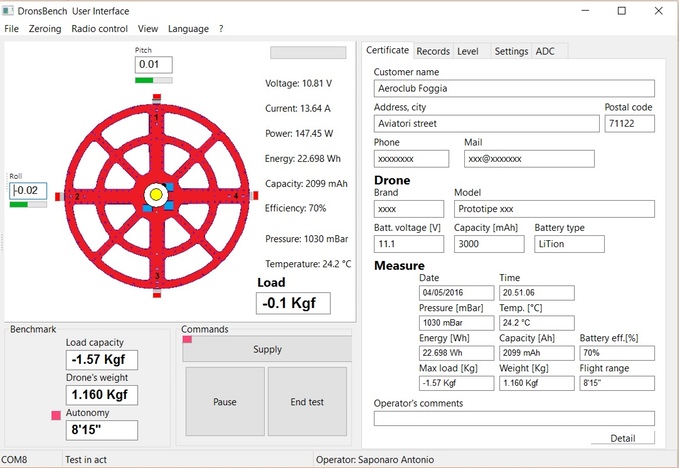Click the Address, city field
This screenshot has width=679, height=468.
coord(487,123)
